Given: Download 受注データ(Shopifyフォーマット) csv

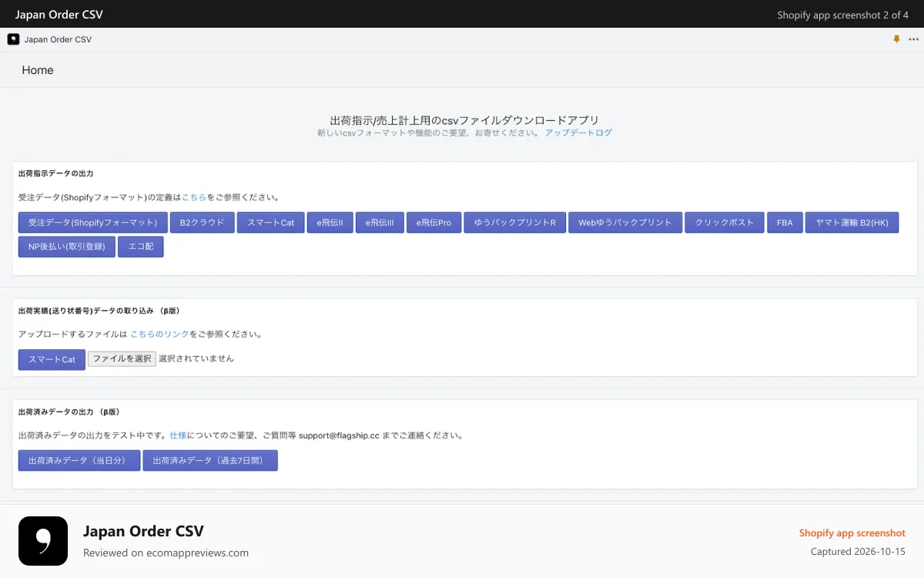Looking at the screenshot, I should coord(92,223).
